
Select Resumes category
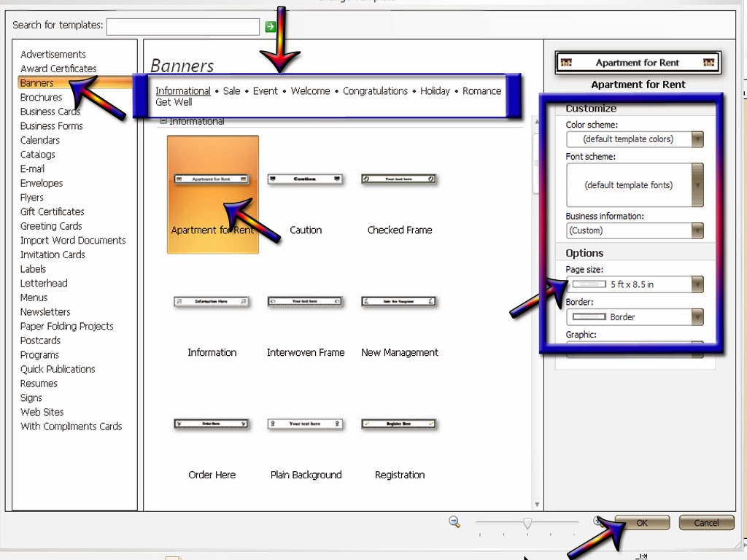click(x=39, y=384)
